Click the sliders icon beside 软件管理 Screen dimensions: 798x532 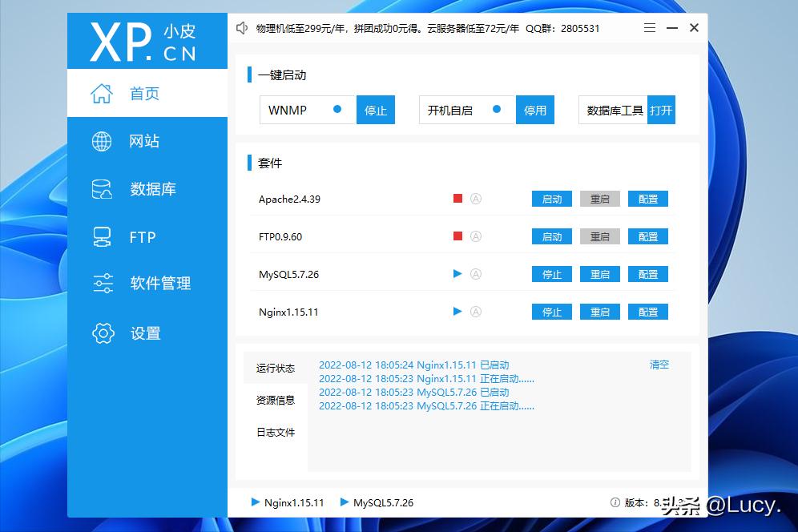[103, 283]
